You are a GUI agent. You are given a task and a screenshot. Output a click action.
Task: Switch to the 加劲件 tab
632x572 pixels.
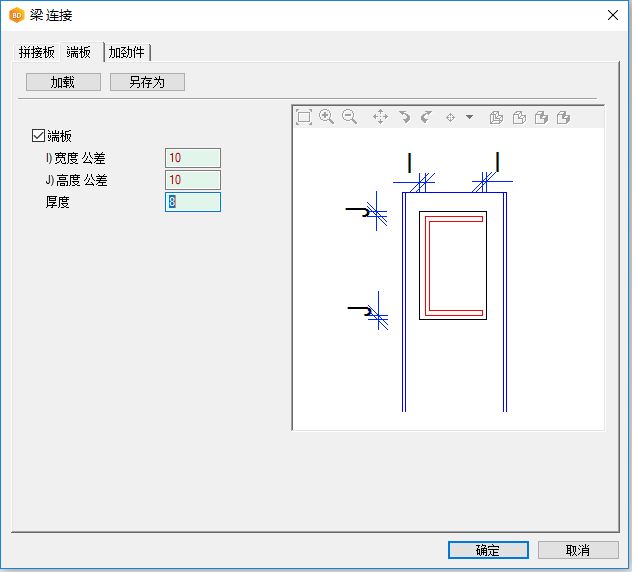click(x=127, y=52)
